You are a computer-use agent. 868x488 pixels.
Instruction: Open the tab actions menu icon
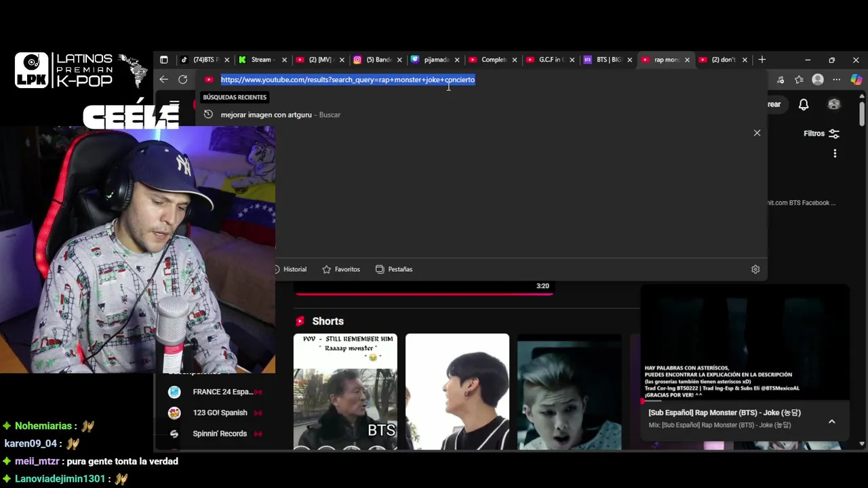[x=163, y=60]
